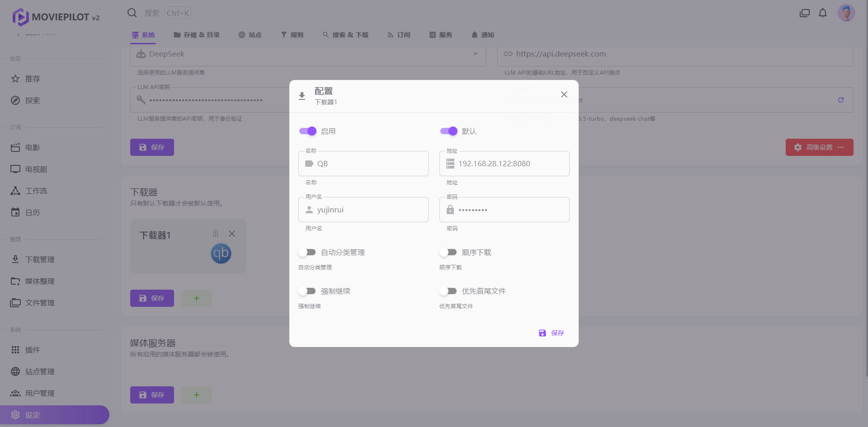Click 保存 in the config dialog
Screen dimensions: 868x427
(552, 333)
